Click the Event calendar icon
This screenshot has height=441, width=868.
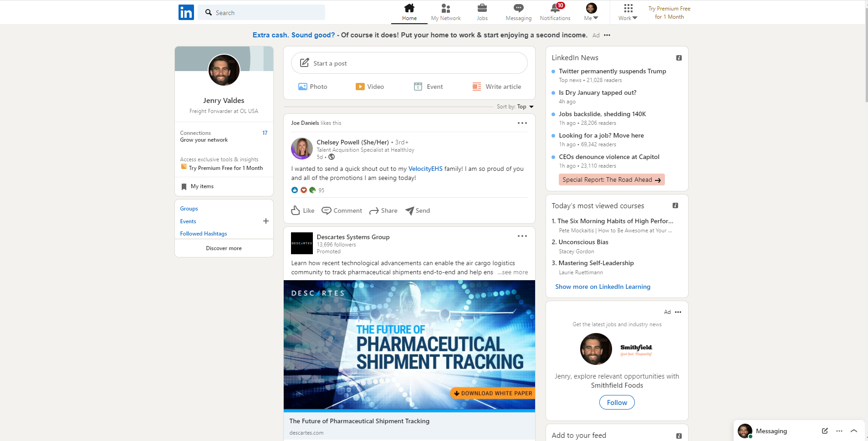(x=418, y=87)
